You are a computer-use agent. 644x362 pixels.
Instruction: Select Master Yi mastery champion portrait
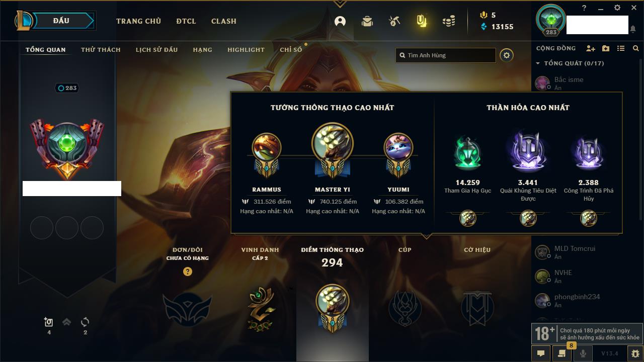point(332,143)
